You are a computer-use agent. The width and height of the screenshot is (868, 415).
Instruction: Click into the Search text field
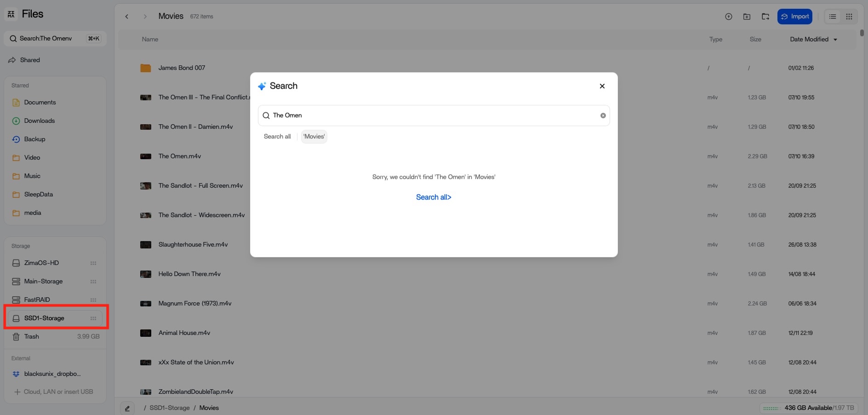432,115
